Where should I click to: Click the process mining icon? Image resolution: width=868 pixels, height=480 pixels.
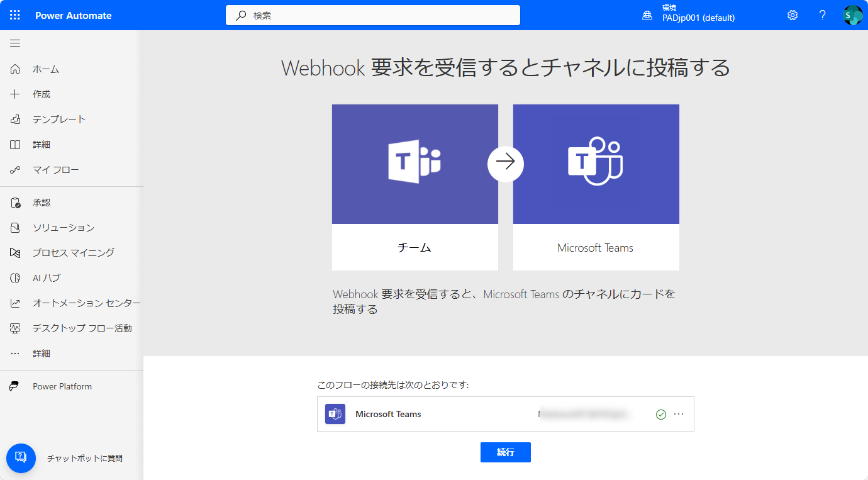coord(15,253)
